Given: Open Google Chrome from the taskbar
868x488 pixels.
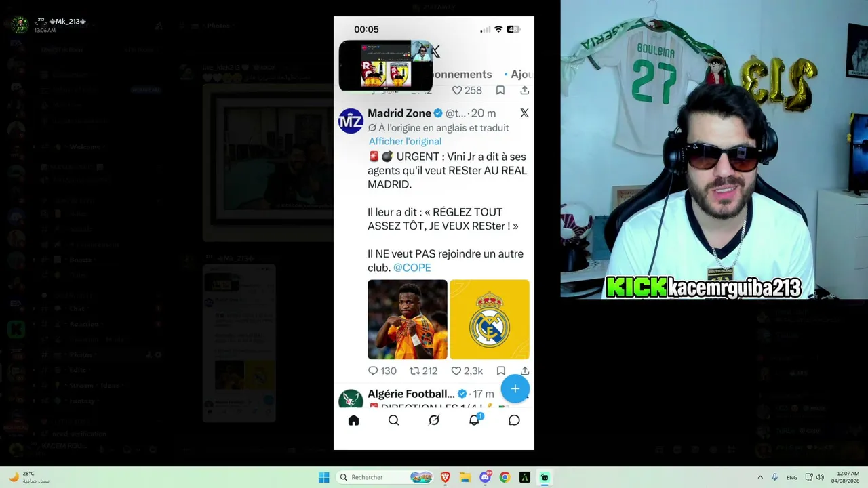Looking at the screenshot, I should (x=505, y=477).
